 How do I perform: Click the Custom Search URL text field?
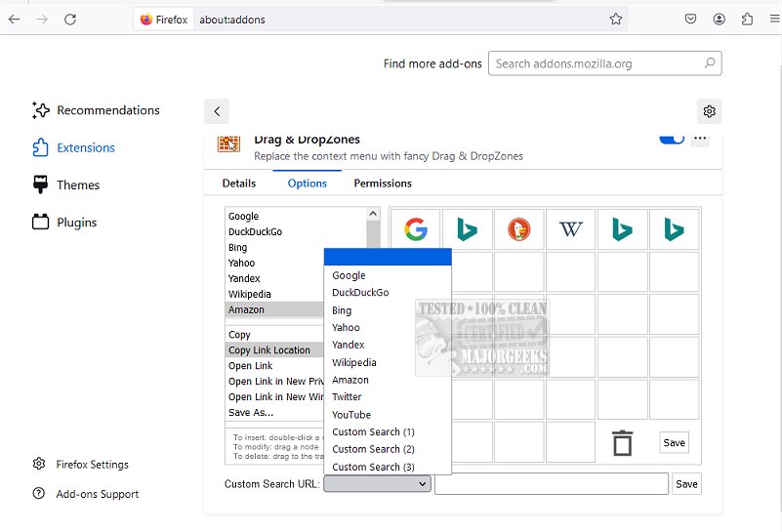[551, 483]
